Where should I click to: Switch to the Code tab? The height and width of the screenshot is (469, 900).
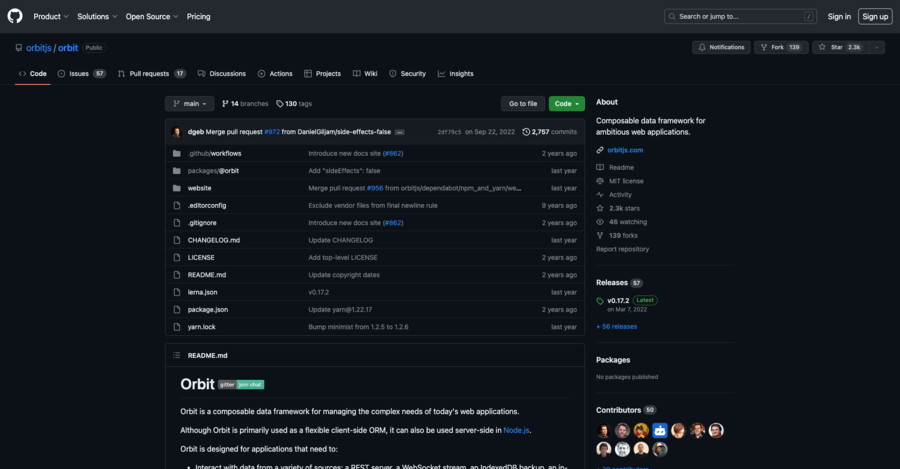[33, 73]
